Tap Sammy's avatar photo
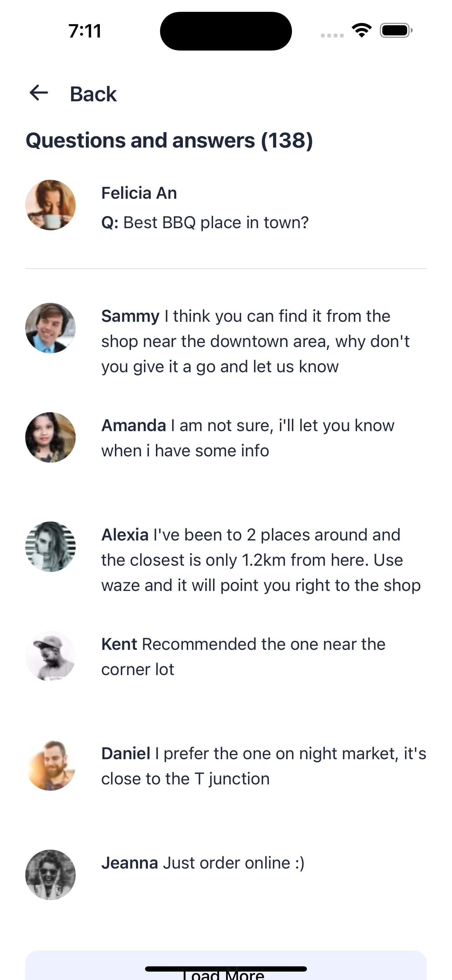Image resolution: width=452 pixels, height=980 pixels. [x=50, y=328]
